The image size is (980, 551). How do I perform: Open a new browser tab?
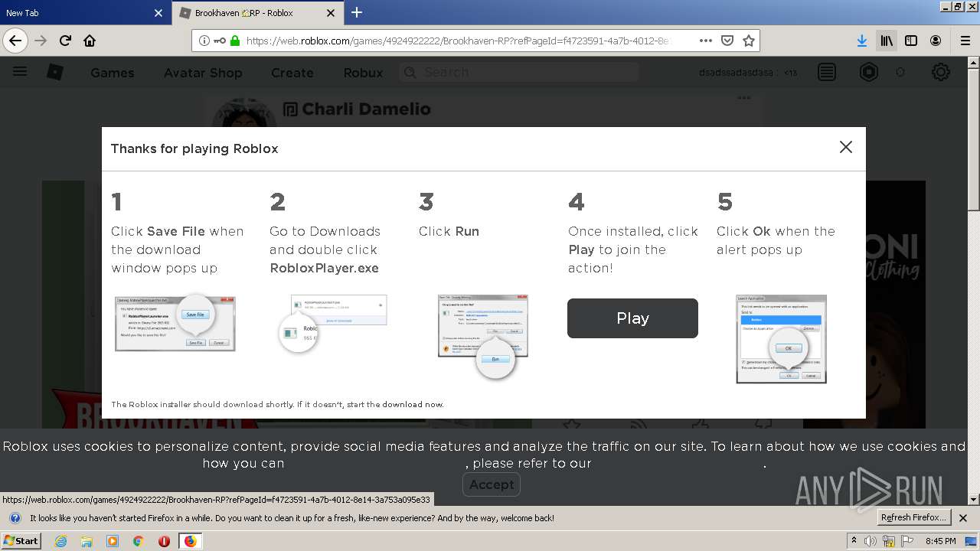click(357, 12)
